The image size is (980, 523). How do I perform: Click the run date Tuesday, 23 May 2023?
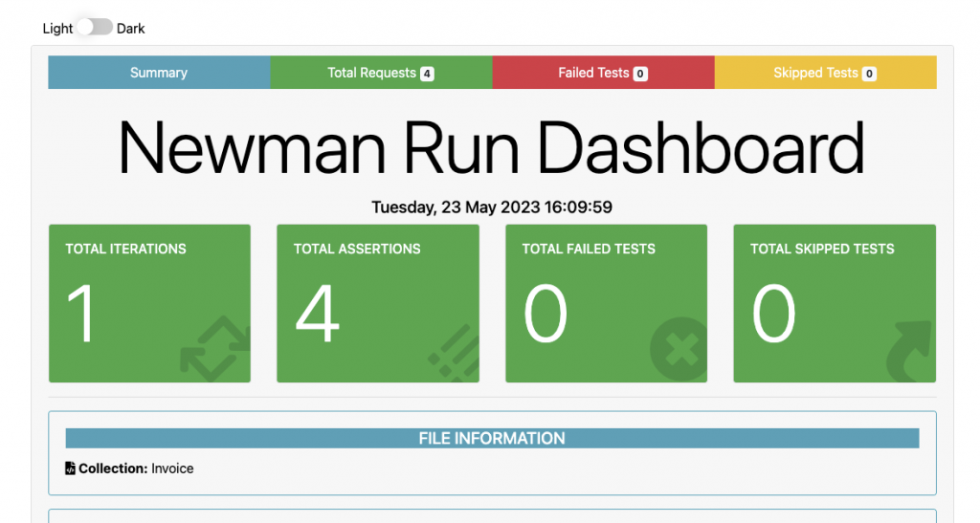tap(492, 207)
